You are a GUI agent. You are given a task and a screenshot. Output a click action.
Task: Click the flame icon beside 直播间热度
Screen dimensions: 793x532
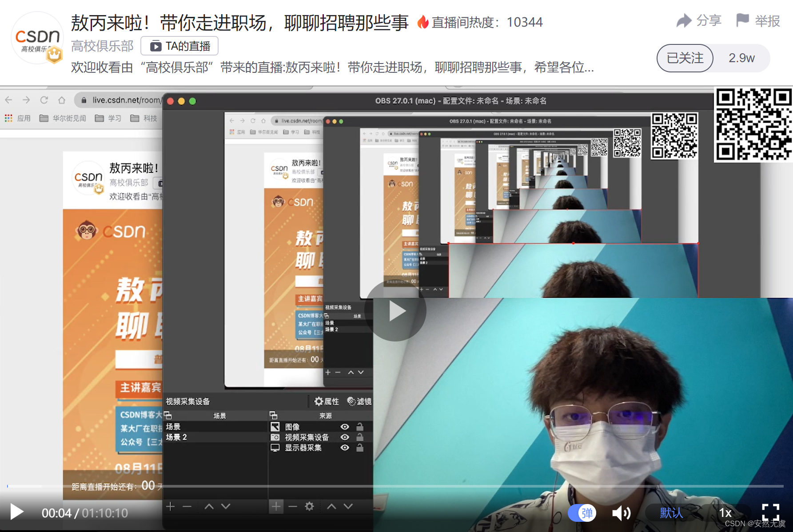(423, 22)
